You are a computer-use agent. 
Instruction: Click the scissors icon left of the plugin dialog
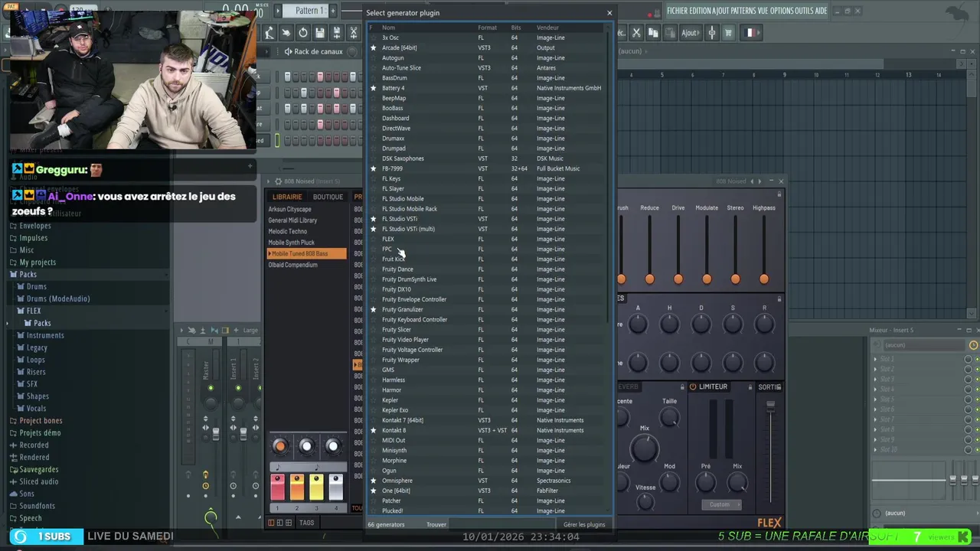pos(354,32)
